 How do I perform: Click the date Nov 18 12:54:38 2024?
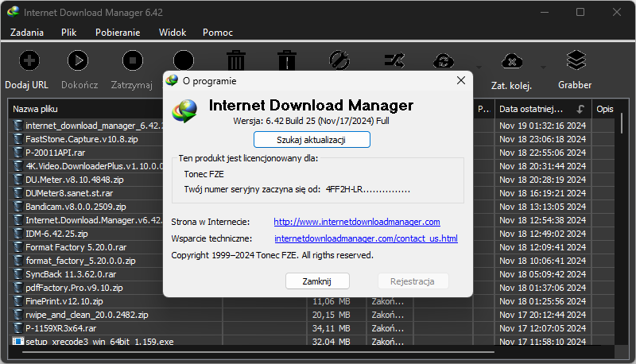point(543,220)
